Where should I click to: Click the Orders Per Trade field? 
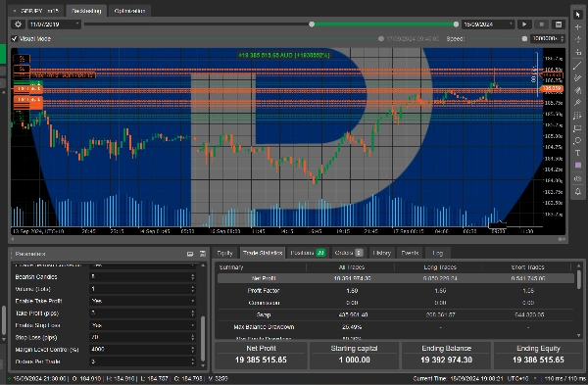[x=142, y=361]
